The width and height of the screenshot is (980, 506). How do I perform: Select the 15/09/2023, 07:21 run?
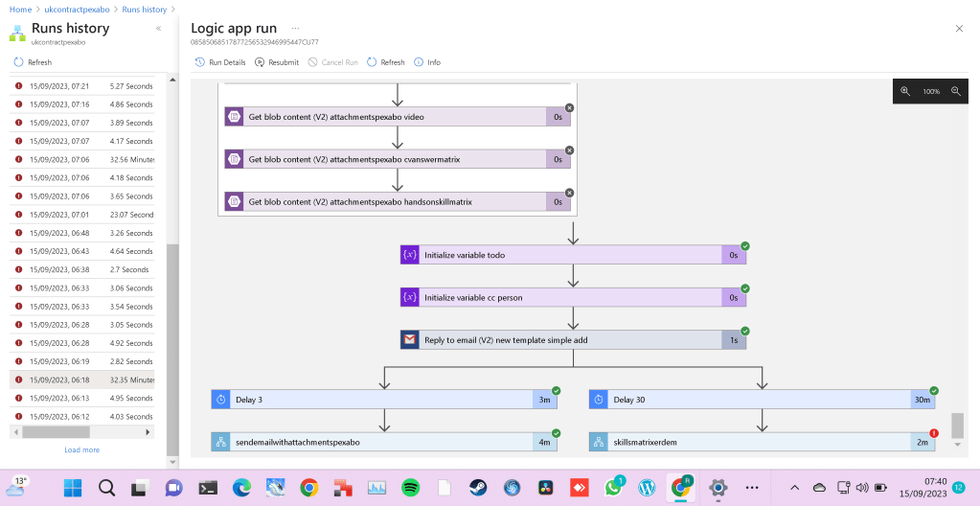tap(81, 85)
